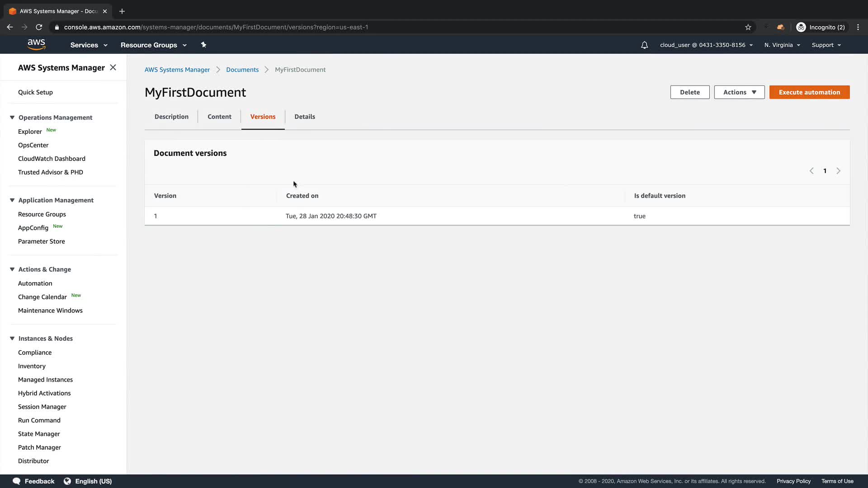This screenshot has height=488, width=868.
Task: Click the pin shortcut icon in navbar
Action: 203,45
